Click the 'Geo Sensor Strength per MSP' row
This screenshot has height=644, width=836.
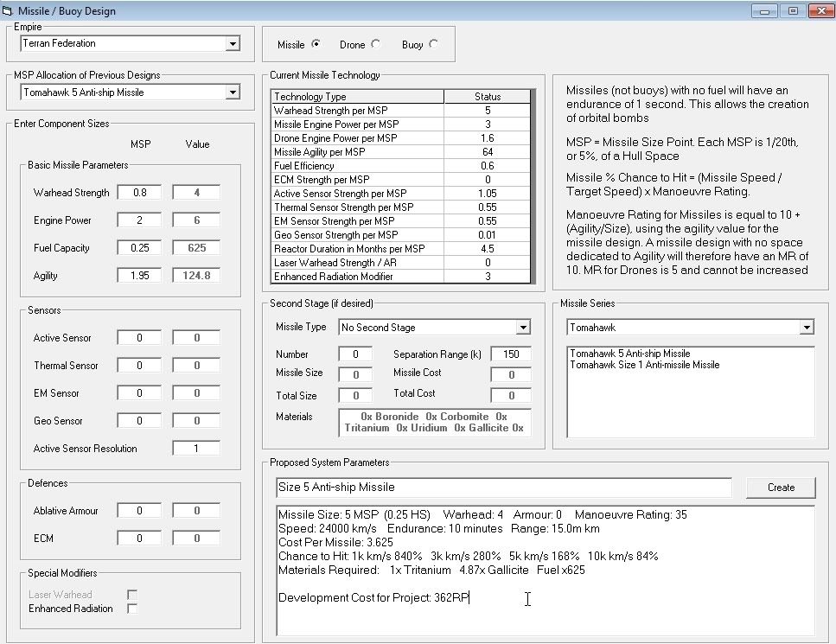401,235
